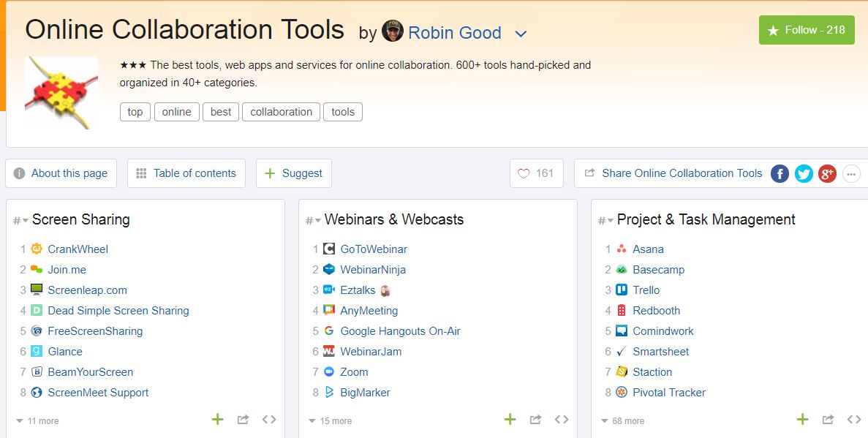Viewport: 868px width, 438px height.
Task: Expand 11 more Screen Sharing items
Action: [37, 421]
